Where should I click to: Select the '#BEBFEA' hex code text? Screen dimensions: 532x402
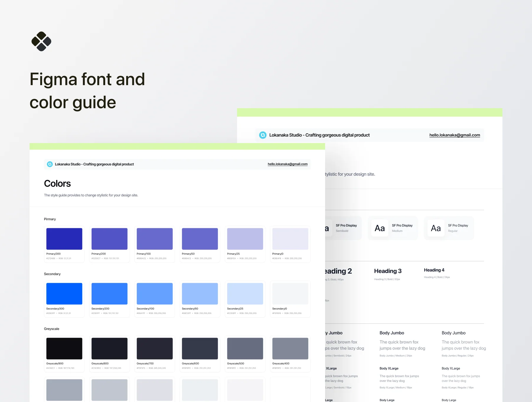pyautogui.click(x=231, y=258)
